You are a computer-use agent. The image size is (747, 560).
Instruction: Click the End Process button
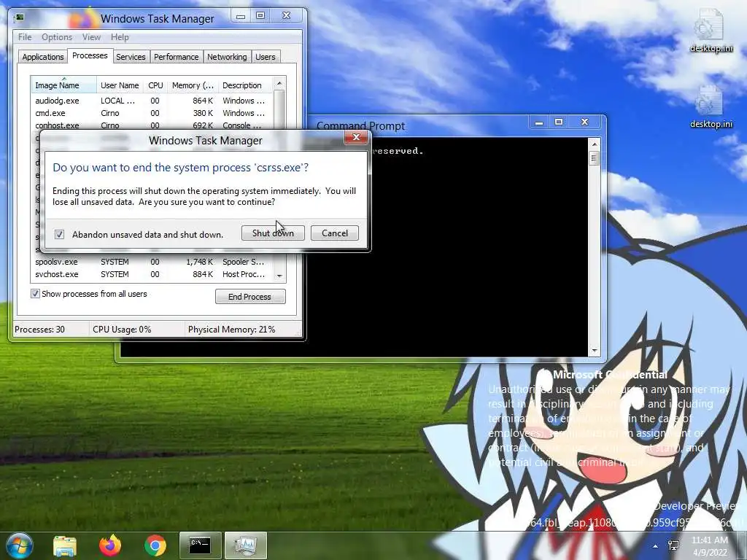click(x=250, y=296)
